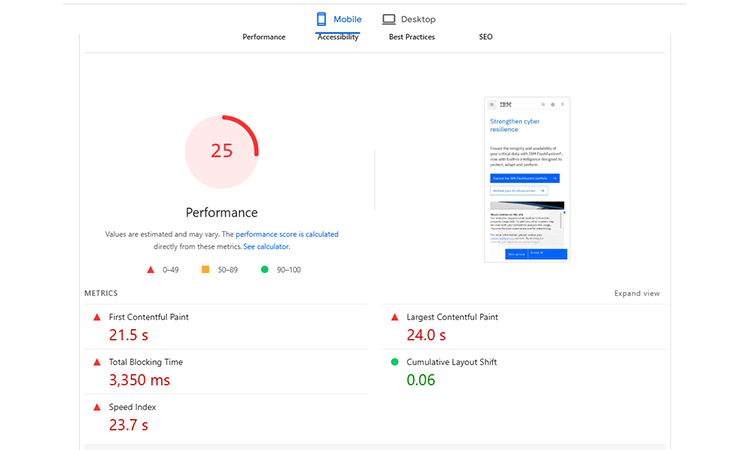Click red triangle beside First Contentful Paint

click(x=97, y=317)
